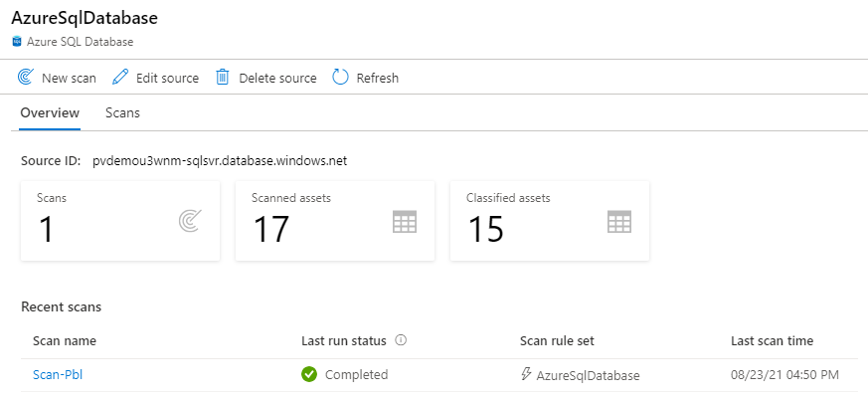Click the Scans count 1
868x401 pixels.
point(46,229)
